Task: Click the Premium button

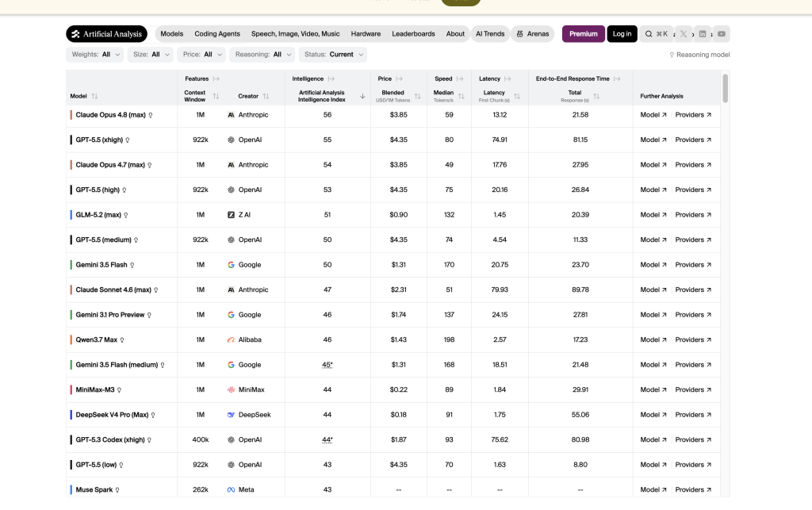Action: pos(583,34)
